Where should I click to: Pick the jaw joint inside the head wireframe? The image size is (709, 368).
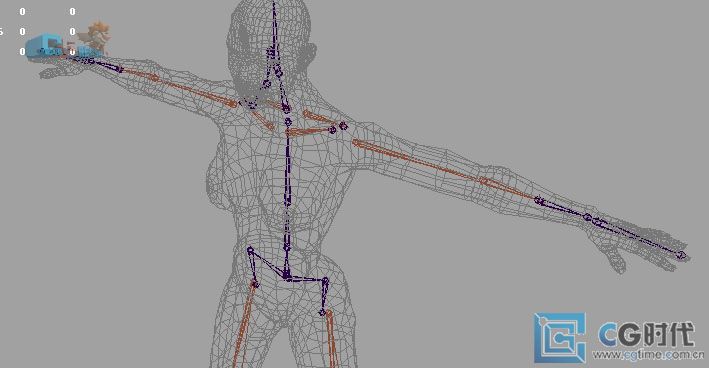click(x=267, y=84)
